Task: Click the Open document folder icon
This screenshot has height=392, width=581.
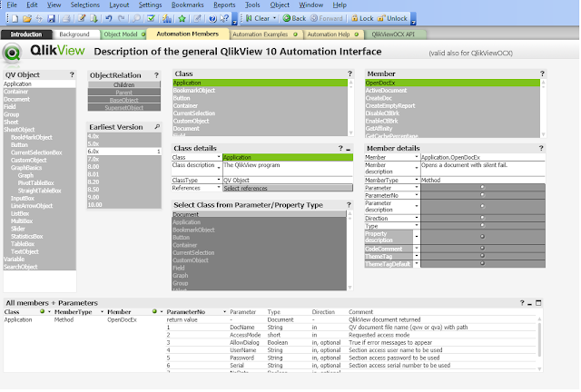Action: click(x=26, y=18)
